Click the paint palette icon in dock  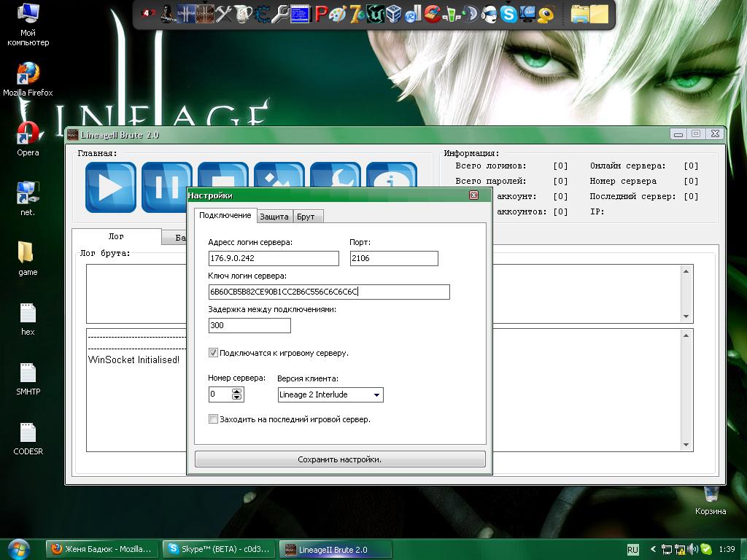click(338, 15)
